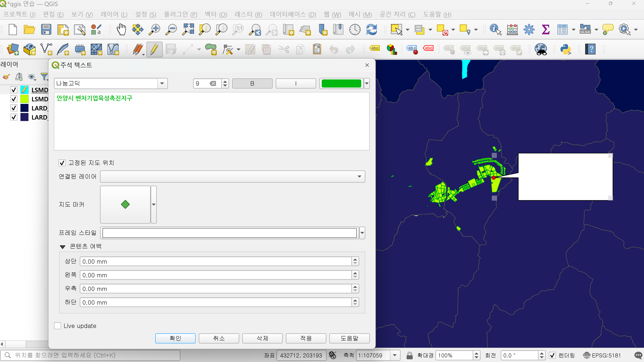Viewport: 644px width, 362px height.
Task: Click the green font color swatch
Action: (341, 83)
